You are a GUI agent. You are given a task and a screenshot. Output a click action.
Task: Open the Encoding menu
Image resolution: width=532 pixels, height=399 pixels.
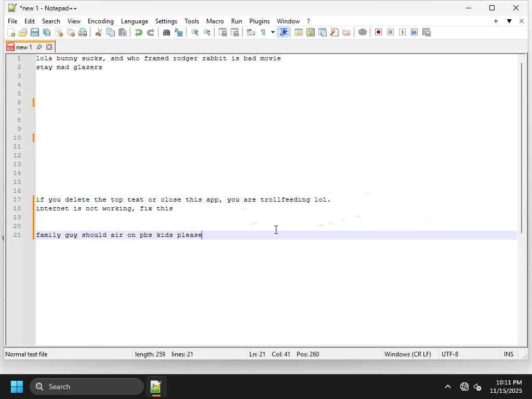click(100, 21)
